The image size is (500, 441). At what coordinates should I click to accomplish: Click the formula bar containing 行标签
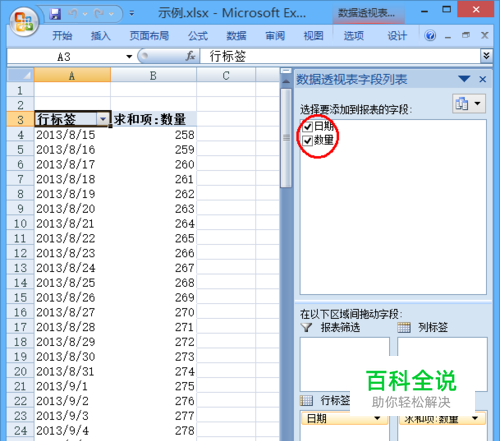(340, 56)
